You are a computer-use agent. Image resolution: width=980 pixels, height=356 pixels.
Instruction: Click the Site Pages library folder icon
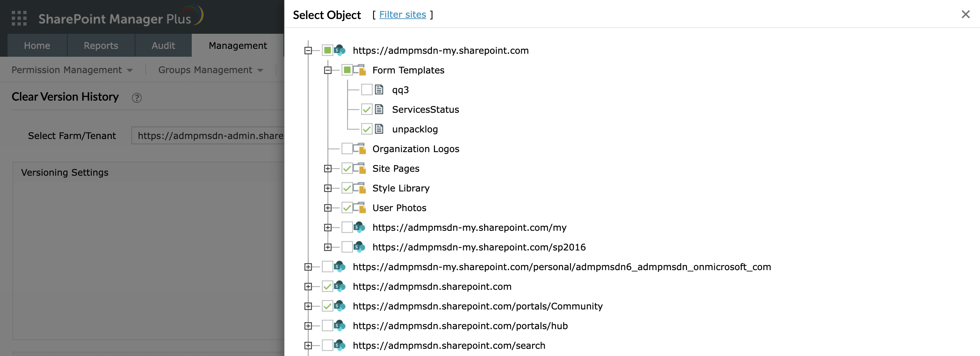360,168
